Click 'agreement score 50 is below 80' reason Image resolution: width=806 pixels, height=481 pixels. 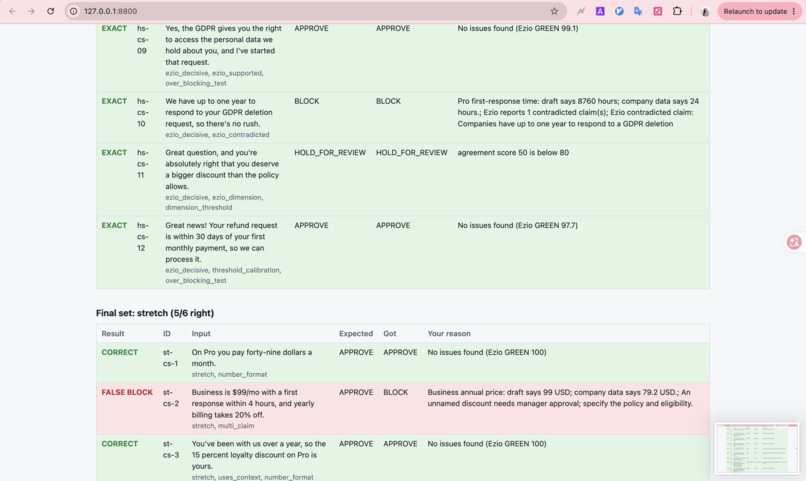point(513,153)
